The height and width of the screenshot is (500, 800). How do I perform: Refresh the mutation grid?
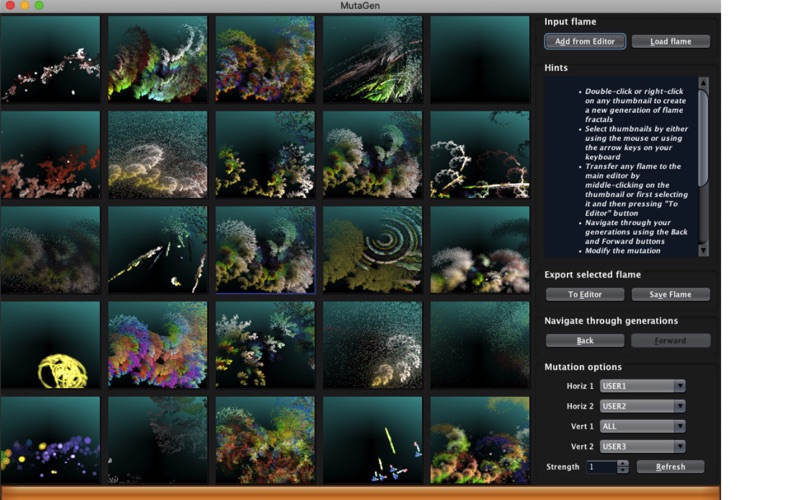[x=670, y=466]
